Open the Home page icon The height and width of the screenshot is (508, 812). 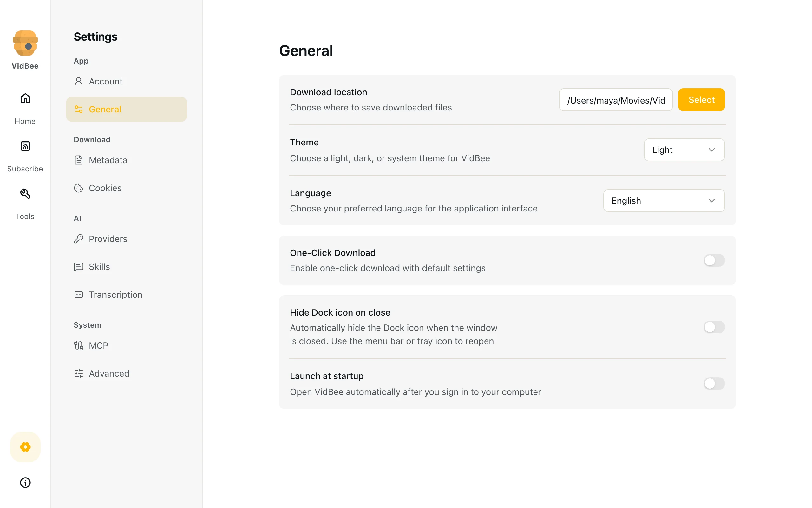click(25, 98)
